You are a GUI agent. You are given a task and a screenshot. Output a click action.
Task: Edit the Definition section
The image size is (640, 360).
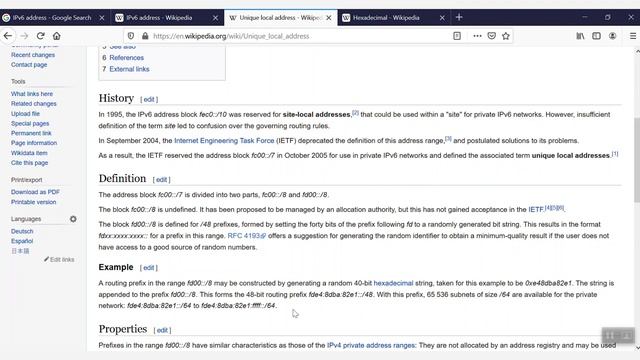[162, 180]
